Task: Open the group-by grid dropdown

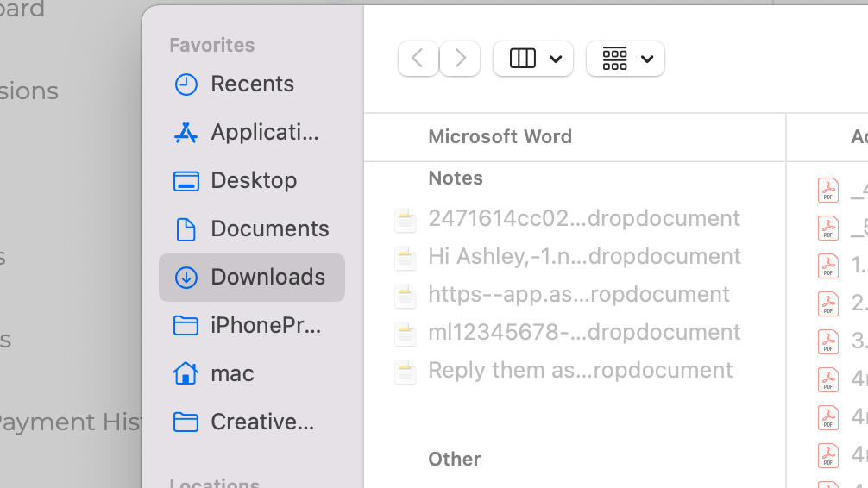Action: pos(626,59)
